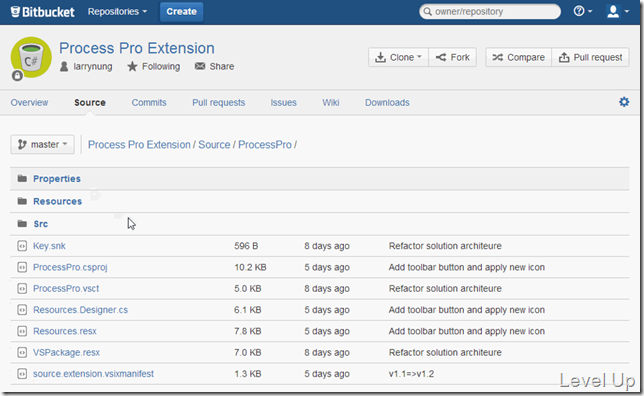Toggle the Following star
The image size is (644, 396).
pyautogui.click(x=154, y=67)
